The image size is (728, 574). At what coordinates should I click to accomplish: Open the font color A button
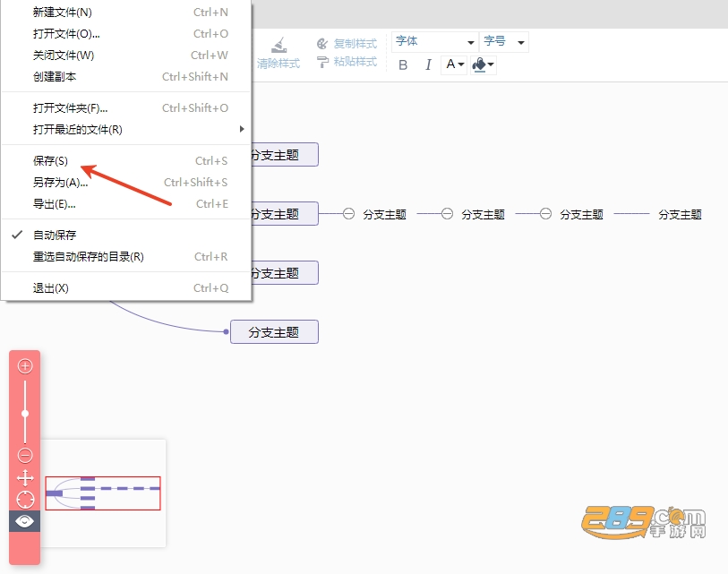pos(455,64)
